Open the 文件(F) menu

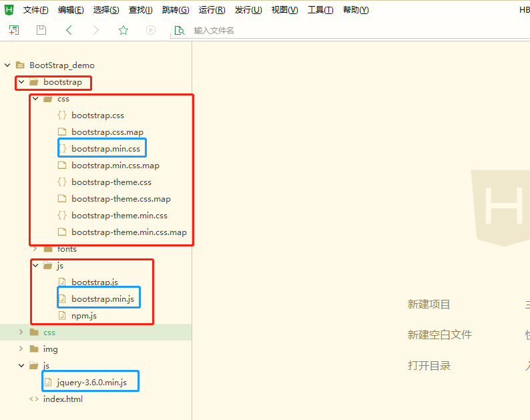pos(36,10)
